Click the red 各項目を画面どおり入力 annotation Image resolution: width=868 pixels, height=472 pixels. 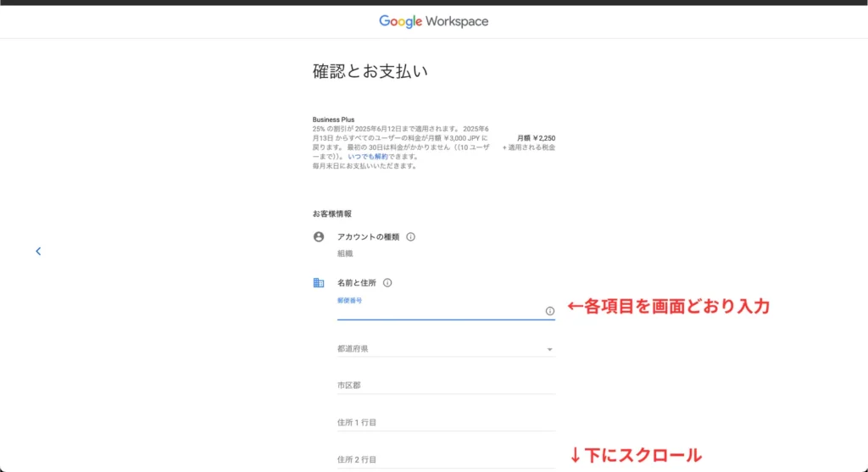click(x=668, y=307)
